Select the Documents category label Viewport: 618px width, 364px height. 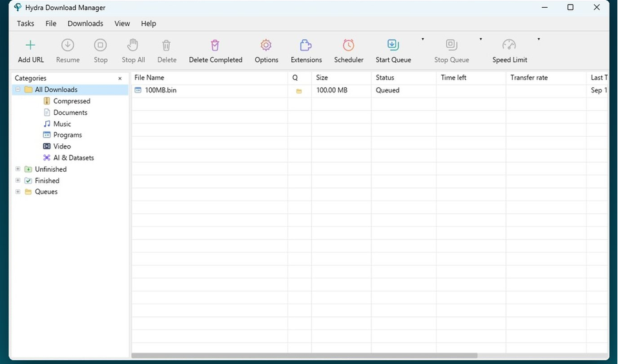70,113
